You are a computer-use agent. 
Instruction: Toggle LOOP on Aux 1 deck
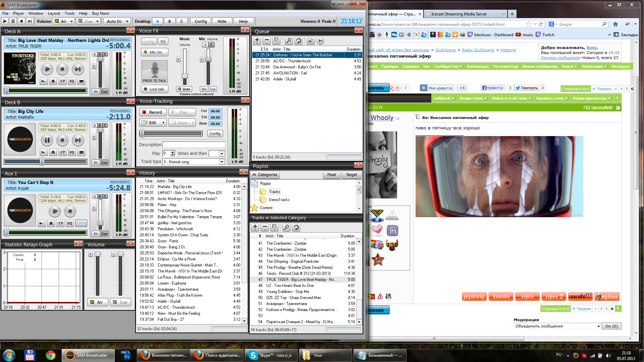(x=81, y=223)
